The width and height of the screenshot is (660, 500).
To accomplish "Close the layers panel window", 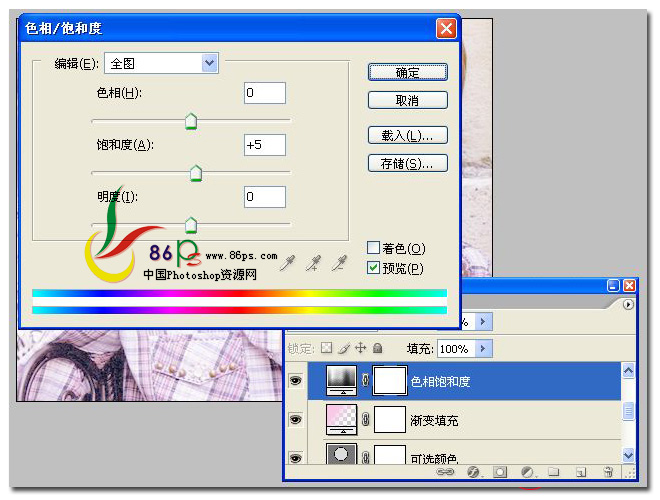I will [629, 286].
